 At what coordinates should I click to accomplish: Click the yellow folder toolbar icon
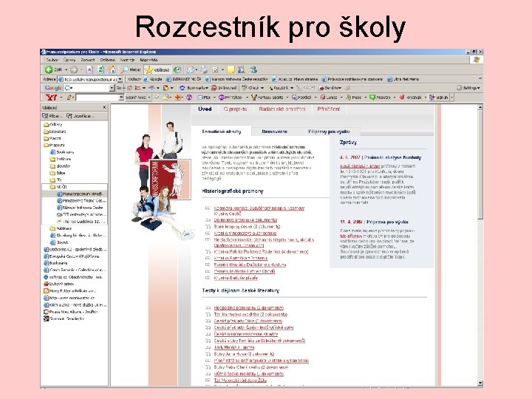231,69
